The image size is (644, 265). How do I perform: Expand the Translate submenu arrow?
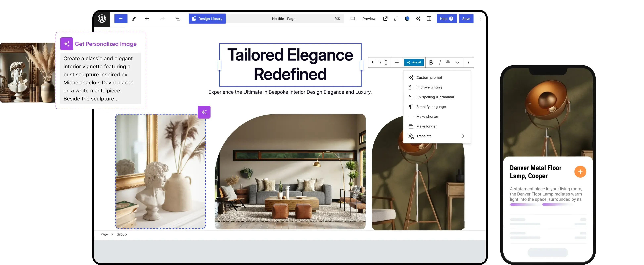point(463,136)
